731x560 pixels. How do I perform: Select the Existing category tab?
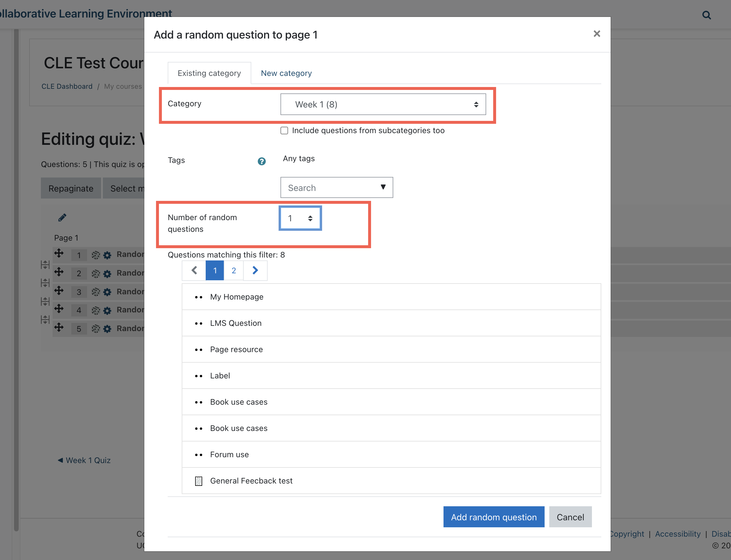[209, 73]
